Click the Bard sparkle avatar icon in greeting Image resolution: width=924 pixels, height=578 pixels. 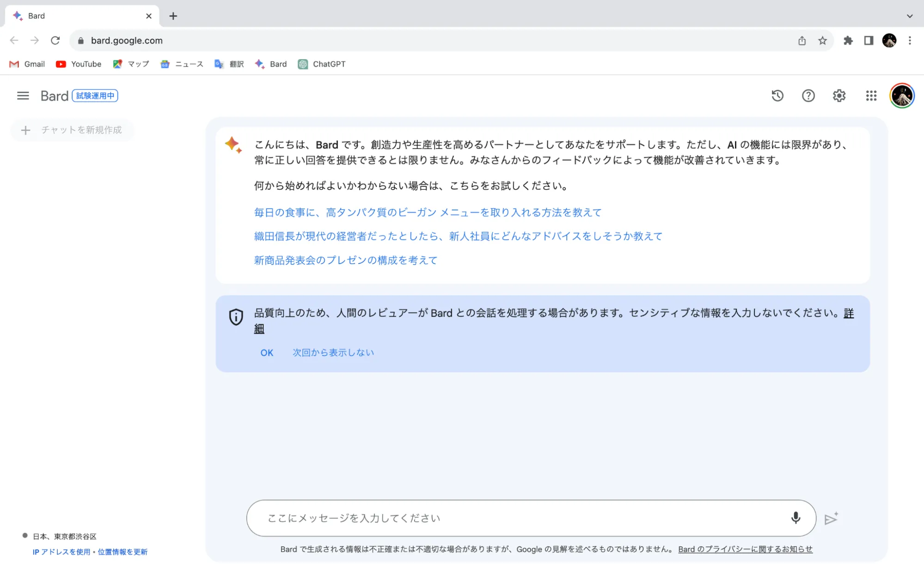pyautogui.click(x=233, y=145)
